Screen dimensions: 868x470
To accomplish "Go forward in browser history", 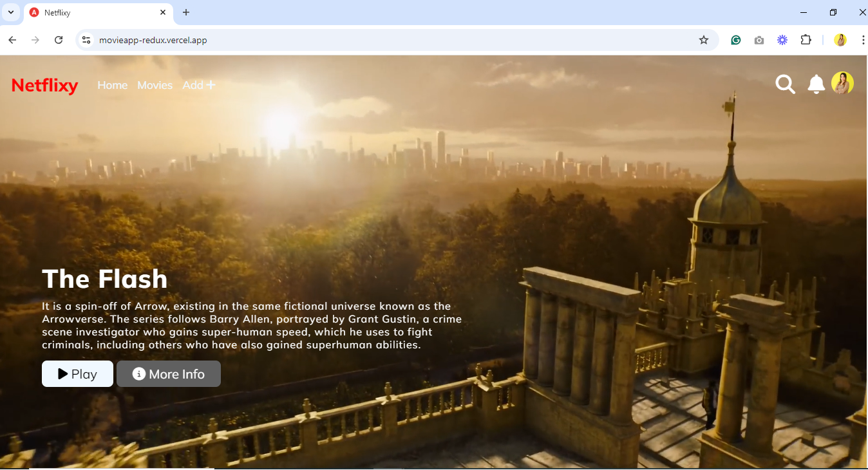I will click(x=35, y=40).
